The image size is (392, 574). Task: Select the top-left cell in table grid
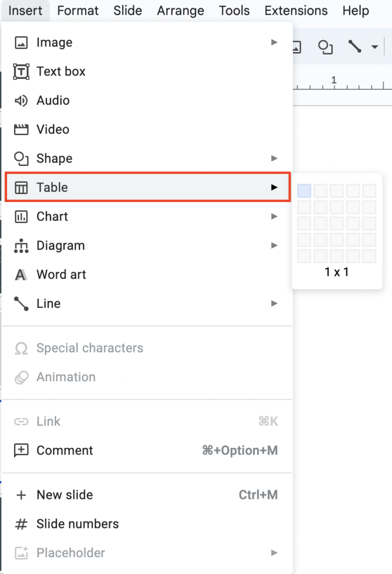pyautogui.click(x=303, y=191)
